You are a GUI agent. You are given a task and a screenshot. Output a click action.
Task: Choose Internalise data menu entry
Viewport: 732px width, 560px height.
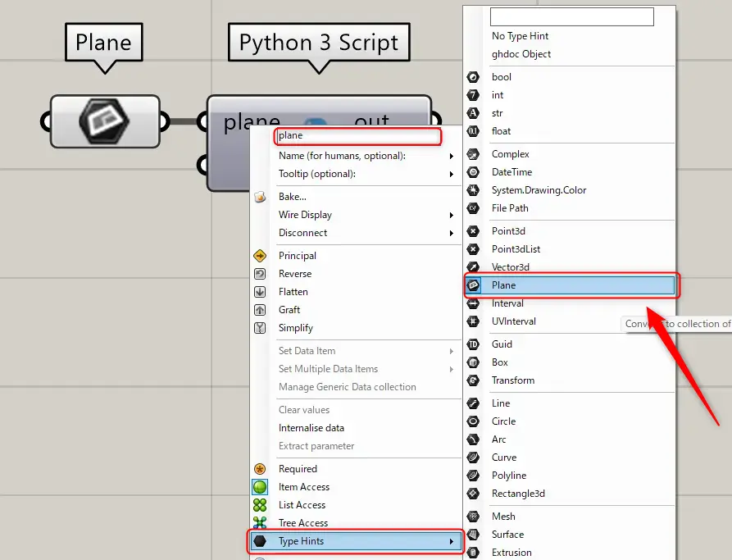coord(311,428)
